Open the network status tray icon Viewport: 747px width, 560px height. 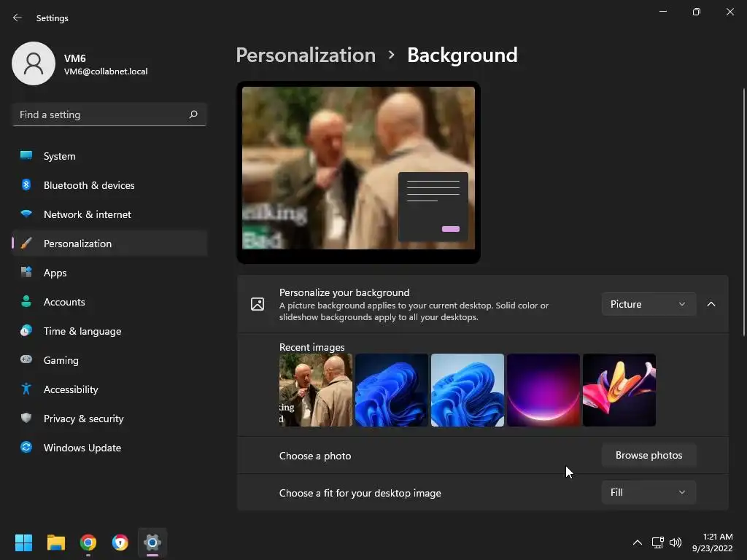click(658, 542)
